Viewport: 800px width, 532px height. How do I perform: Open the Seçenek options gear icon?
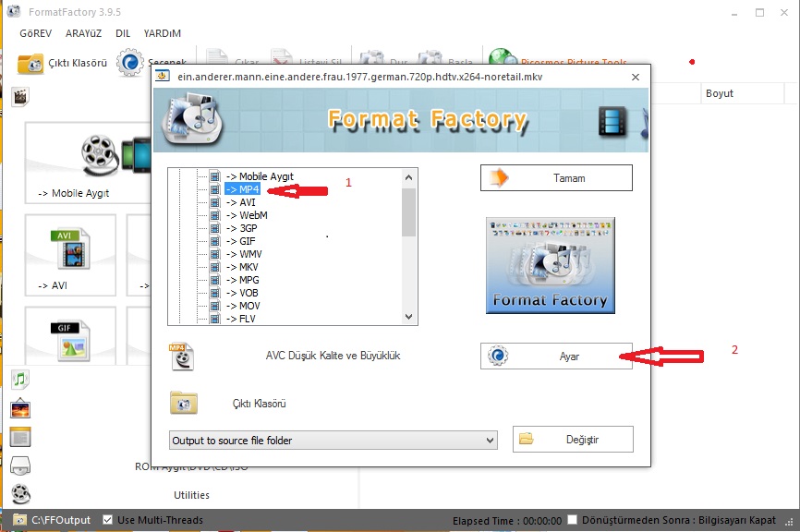130,63
